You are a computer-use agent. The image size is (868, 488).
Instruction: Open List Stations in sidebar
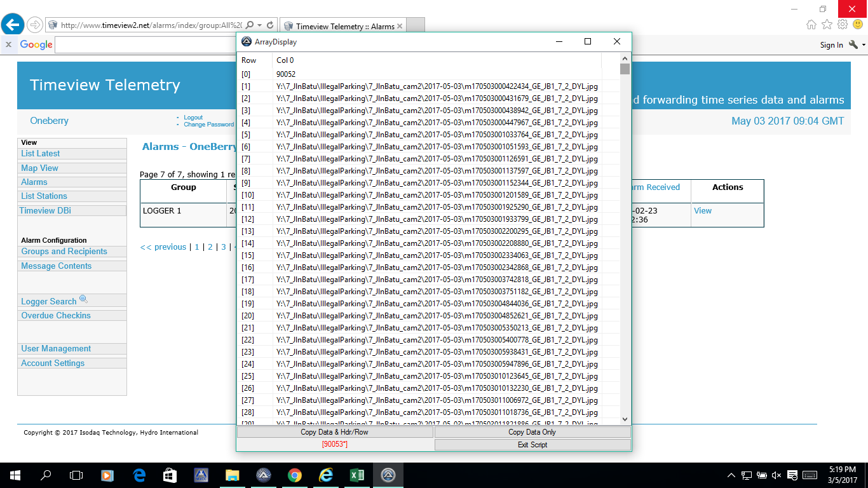point(44,196)
